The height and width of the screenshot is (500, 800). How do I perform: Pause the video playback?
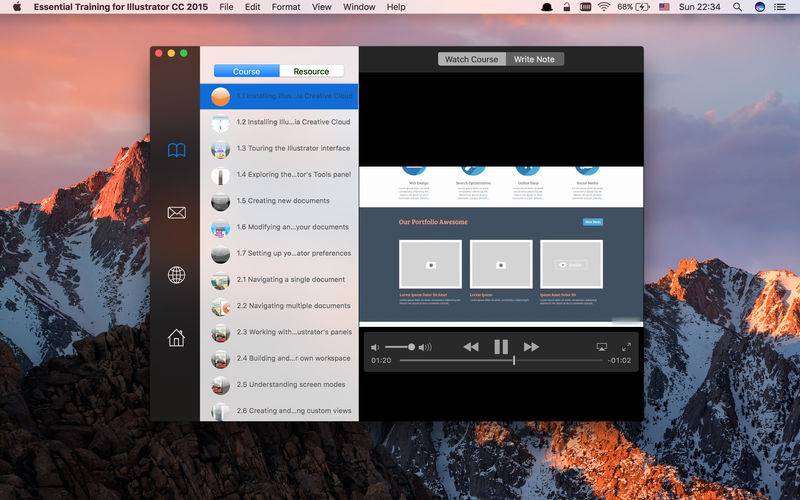click(501, 347)
